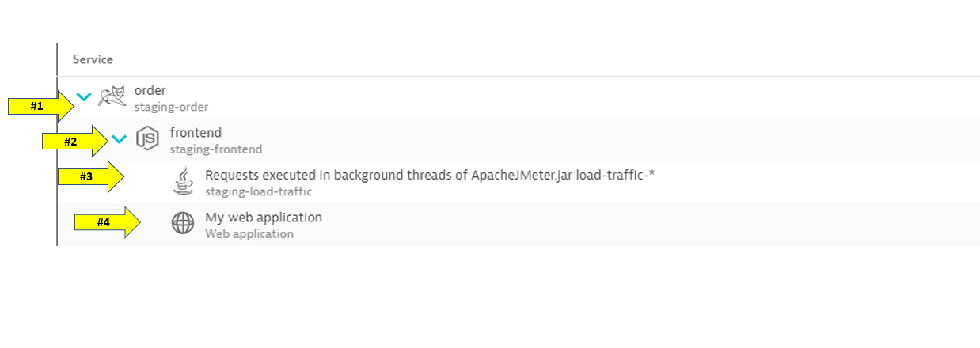
Task: Open the ApacheJMeter.jar background threads service
Action: [x=430, y=175]
